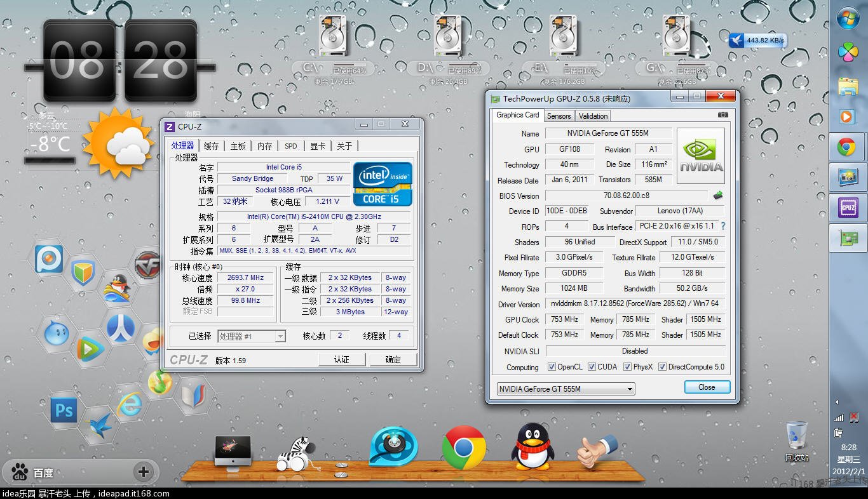The width and height of the screenshot is (868, 499).
Task: Click the BIOS Version value 70.08.62.00.c8
Action: coord(626,196)
